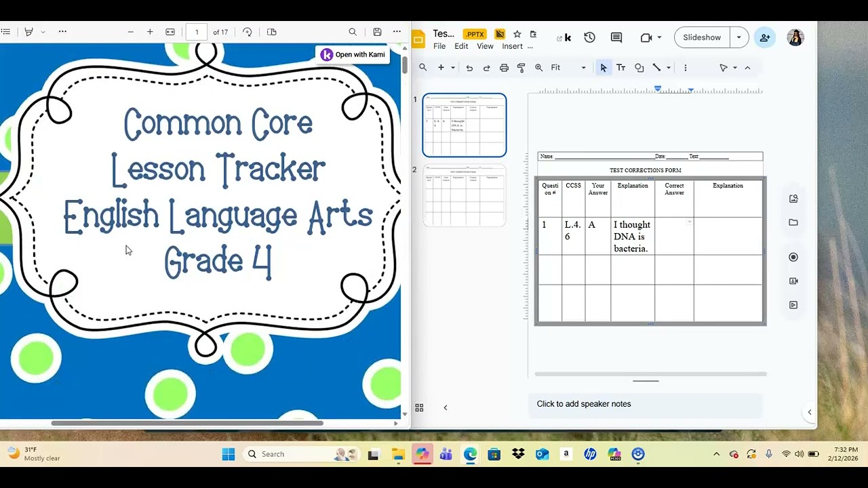Undo the last action in Slides
Image resolution: width=868 pixels, height=488 pixels.
(x=469, y=68)
